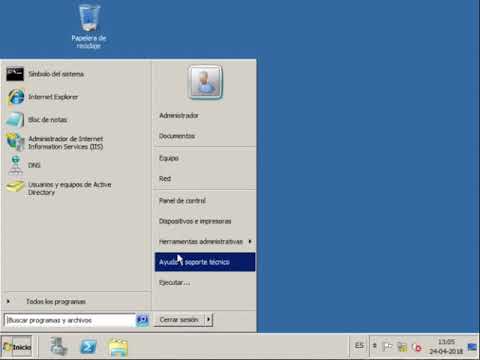Click the ES language indicator
Viewport: 480px width, 360px height.
359,346
